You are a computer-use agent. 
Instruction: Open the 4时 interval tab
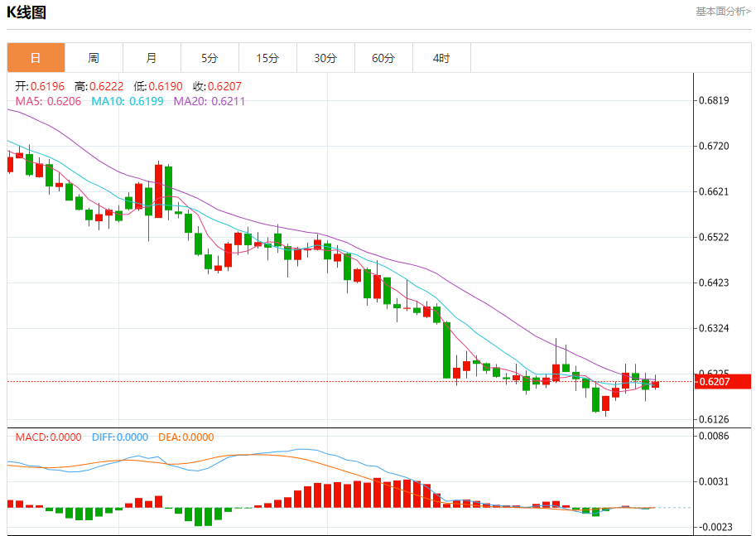[x=441, y=58]
